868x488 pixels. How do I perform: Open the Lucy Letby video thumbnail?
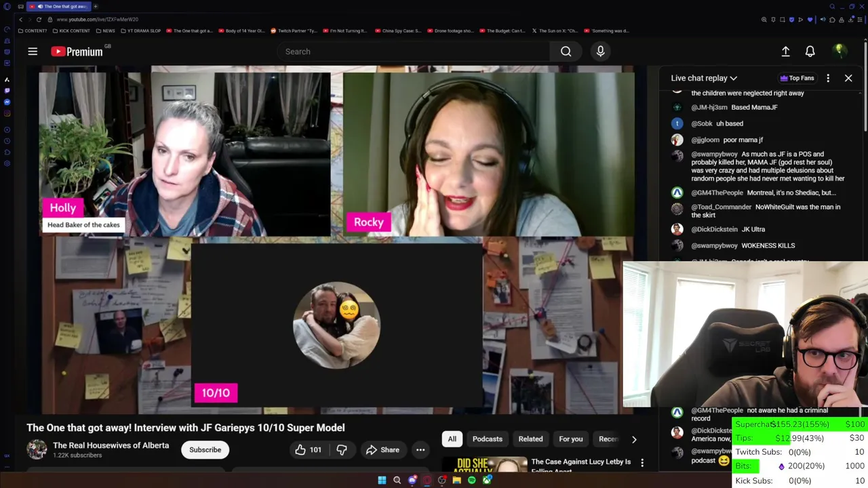coord(485,464)
